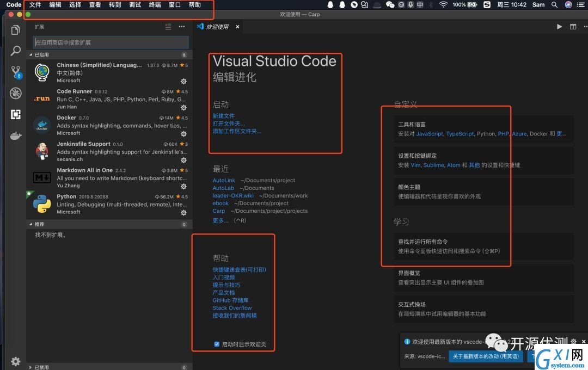Viewport: 588px width, 370px height.
Task: Open the Docker view in activity bar
Action: coord(15,135)
